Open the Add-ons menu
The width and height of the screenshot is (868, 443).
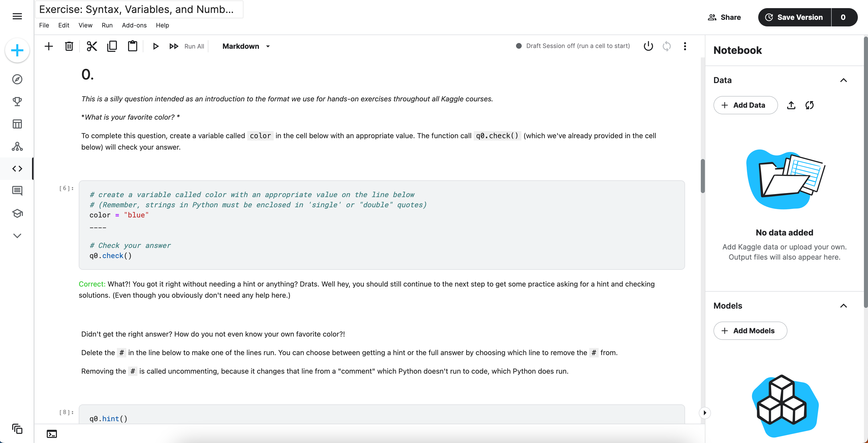134,25
